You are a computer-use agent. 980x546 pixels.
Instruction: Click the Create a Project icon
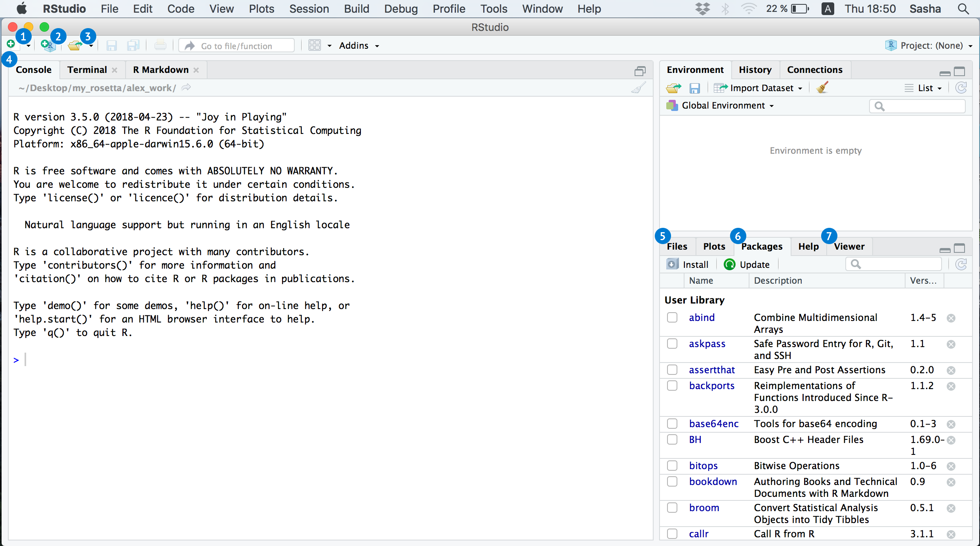pyautogui.click(x=48, y=46)
